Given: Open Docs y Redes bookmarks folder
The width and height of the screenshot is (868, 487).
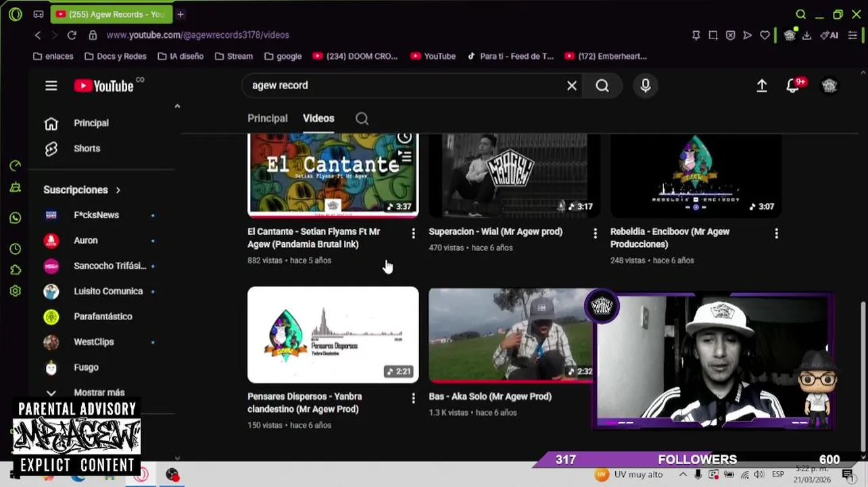Looking at the screenshot, I should tap(115, 56).
